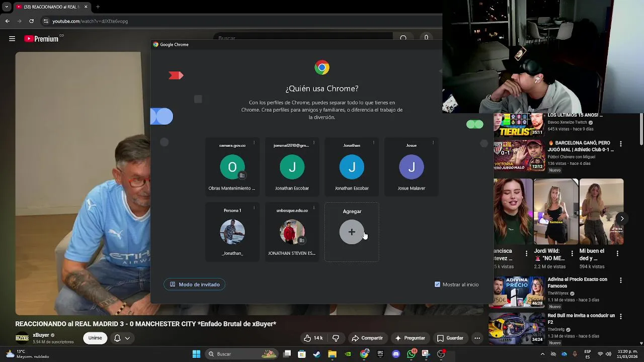Open Discord from taskbar
Screen dimensions: 644x362
point(396,354)
